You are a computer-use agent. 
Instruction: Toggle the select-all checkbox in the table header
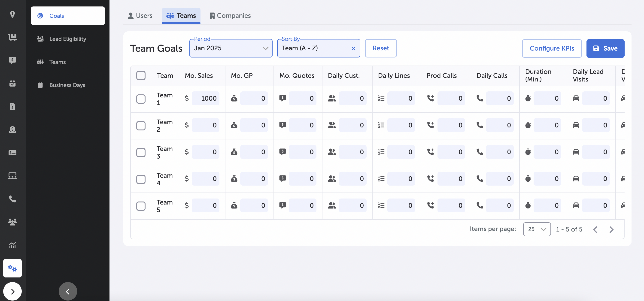[x=141, y=75]
